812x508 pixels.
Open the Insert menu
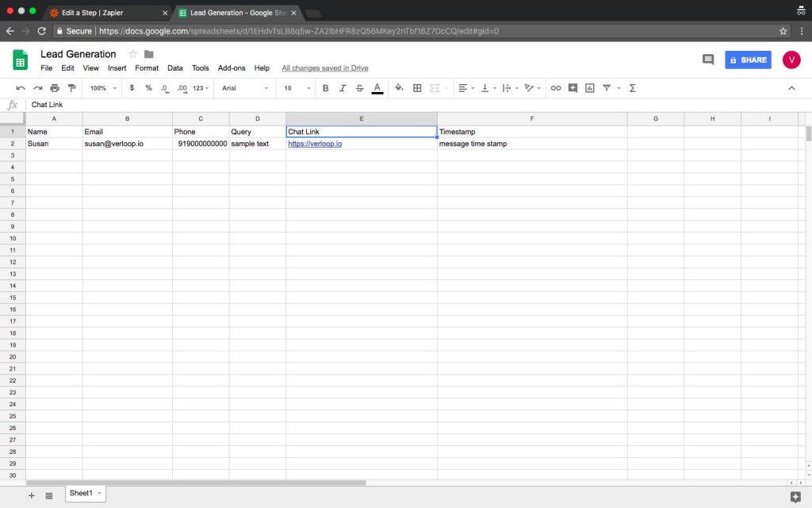117,68
